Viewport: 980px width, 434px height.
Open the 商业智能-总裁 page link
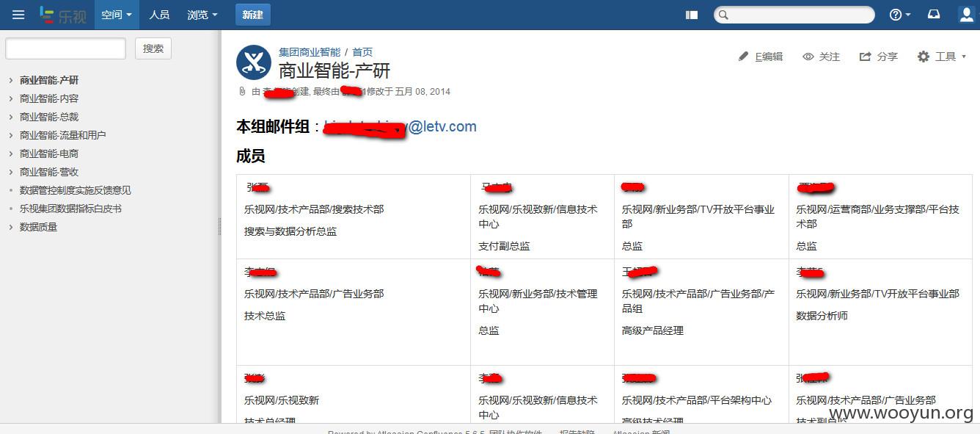click(49, 117)
